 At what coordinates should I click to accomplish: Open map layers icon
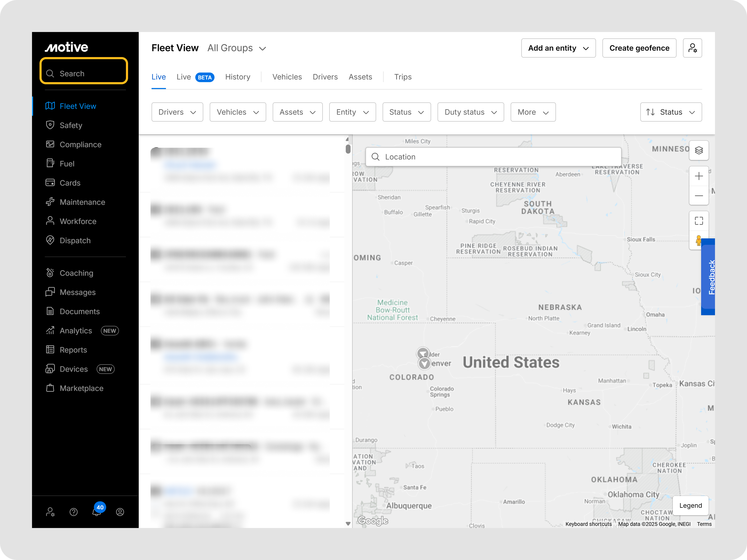pyautogui.click(x=698, y=150)
